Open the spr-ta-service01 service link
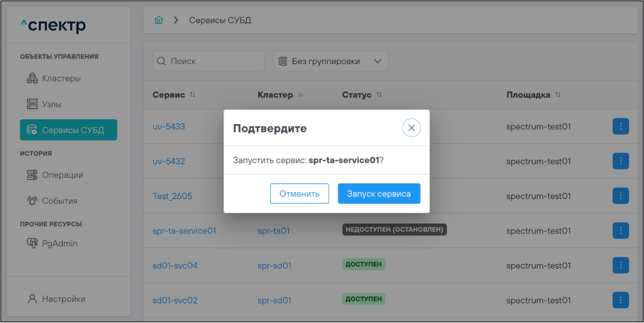 pyautogui.click(x=184, y=231)
